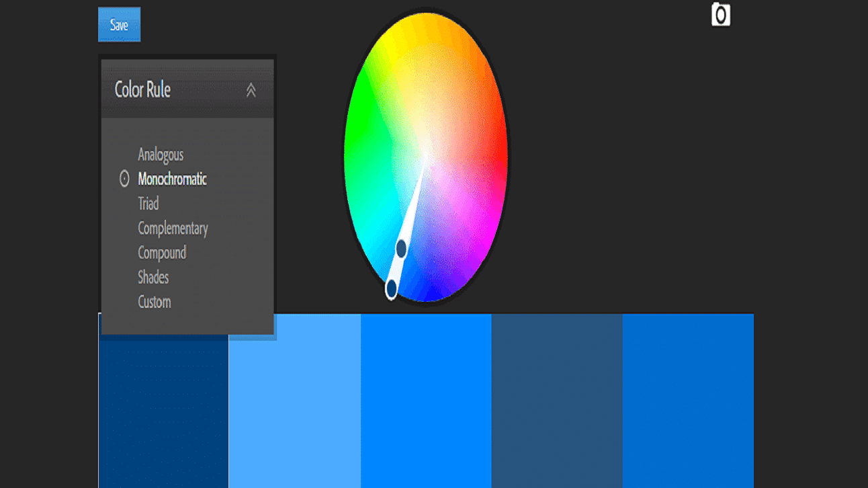Click the Save button
Viewport: 868px width, 488px height.
click(x=119, y=25)
